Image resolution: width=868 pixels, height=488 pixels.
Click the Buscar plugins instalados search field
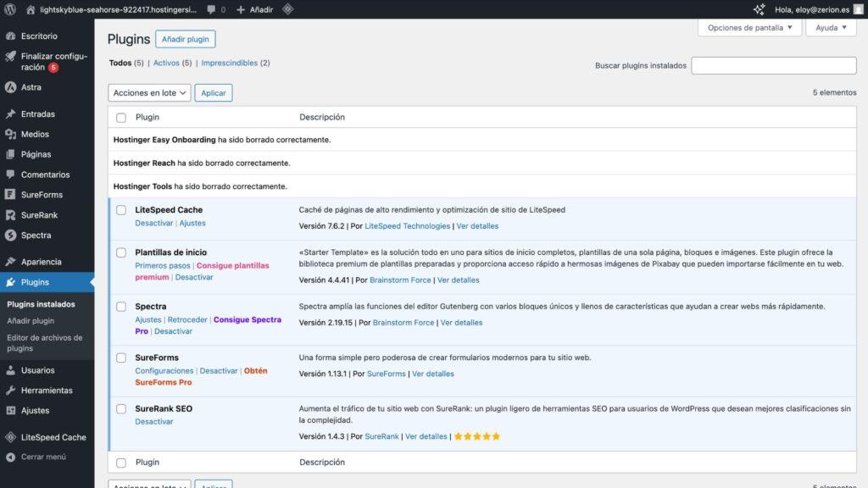point(774,64)
